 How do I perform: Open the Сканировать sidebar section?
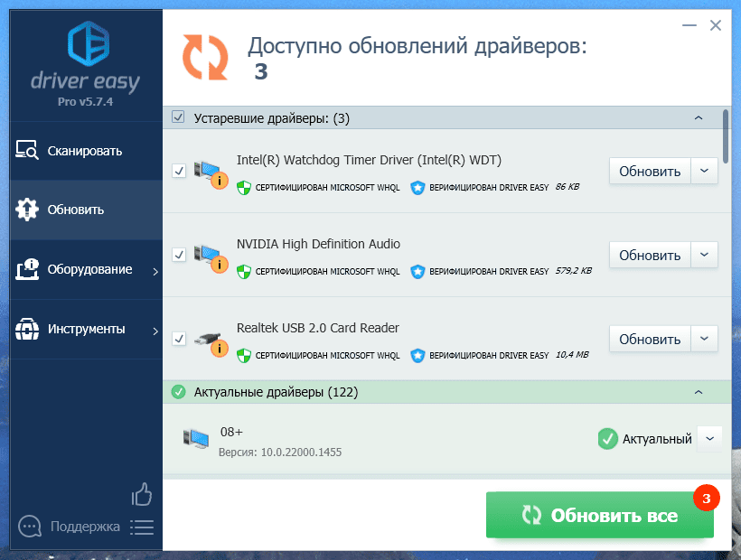81,151
